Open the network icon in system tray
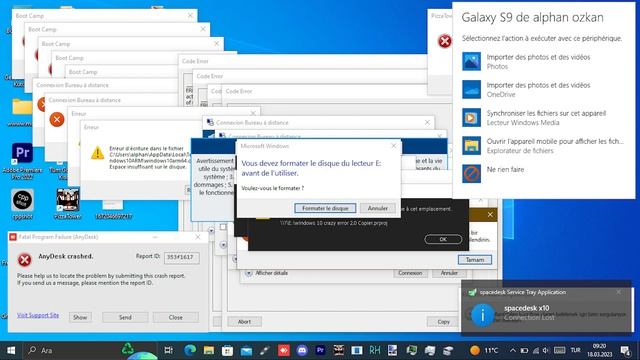Viewport: 640px width, 360px height. pos(536,350)
